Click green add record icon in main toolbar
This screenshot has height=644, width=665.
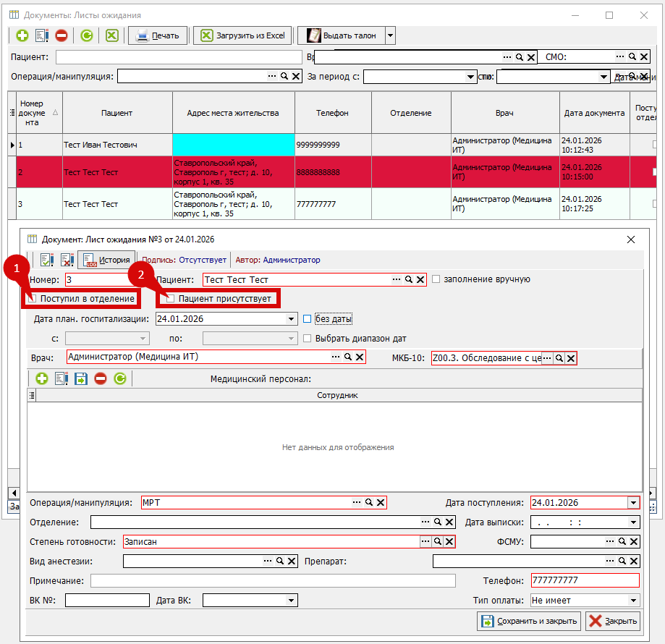[22, 35]
